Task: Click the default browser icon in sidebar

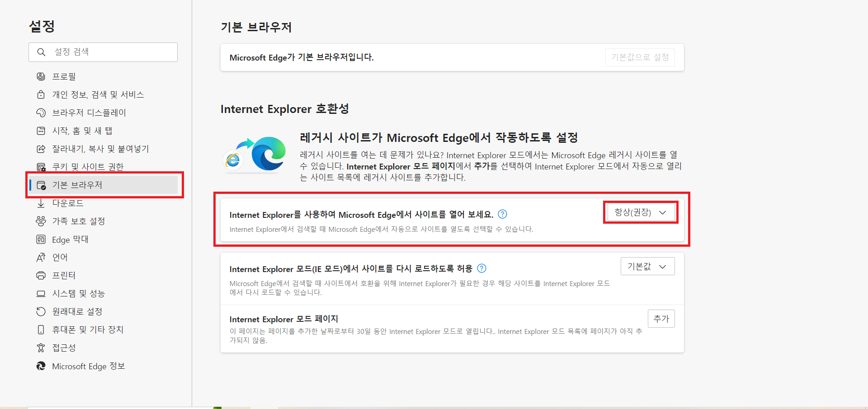Action: (x=41, y=185)
